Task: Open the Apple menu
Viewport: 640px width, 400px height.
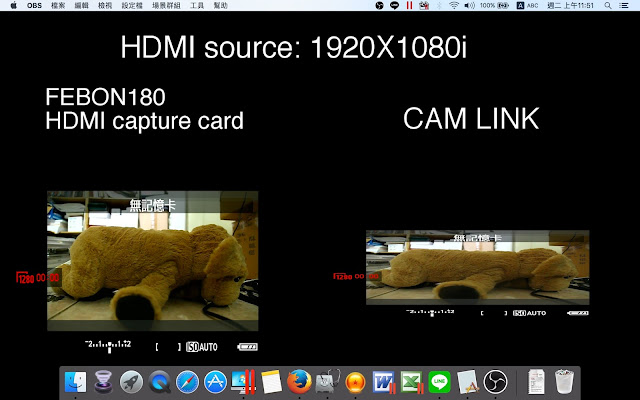Action: click(x=13, y=5)
